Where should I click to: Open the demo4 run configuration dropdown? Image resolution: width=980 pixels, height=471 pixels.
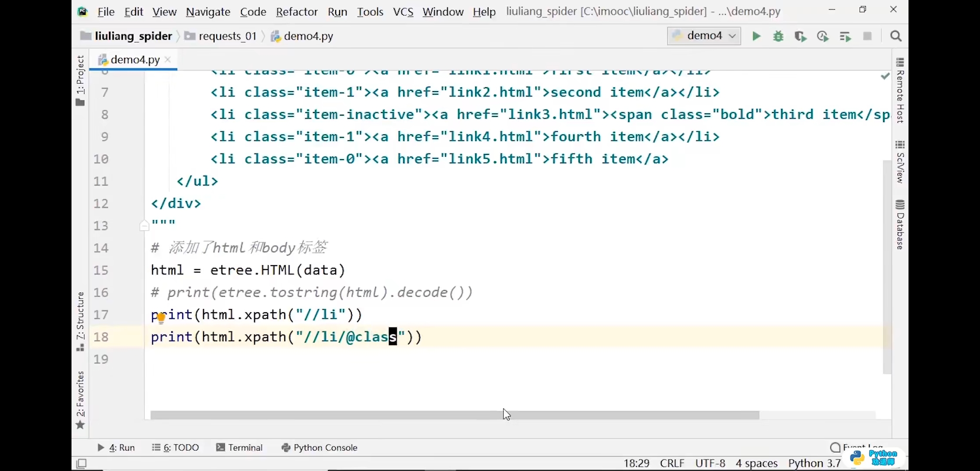704,36
